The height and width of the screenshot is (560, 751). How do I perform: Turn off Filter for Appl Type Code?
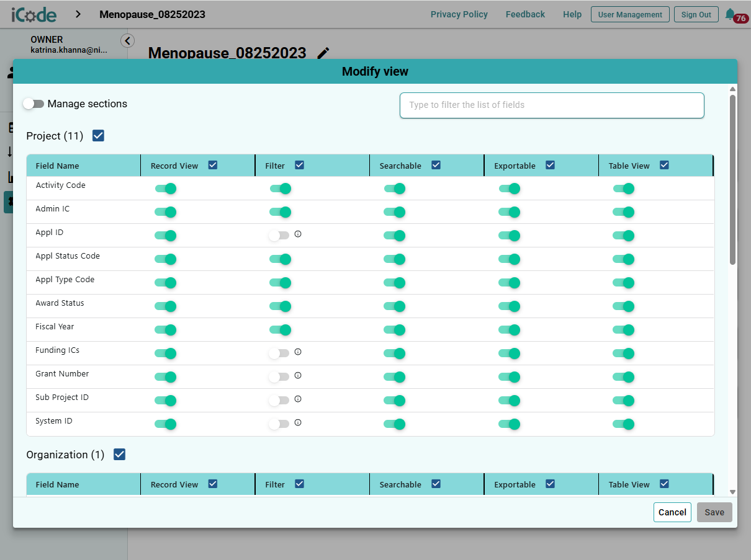pyautogui.click(x=281, y=283)
